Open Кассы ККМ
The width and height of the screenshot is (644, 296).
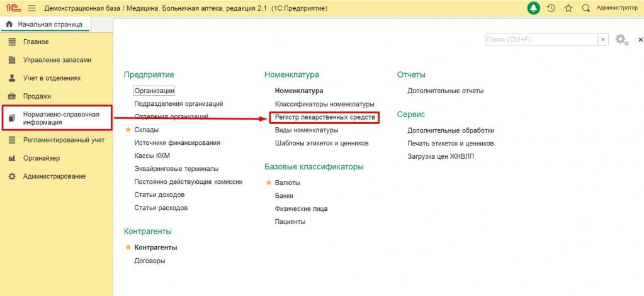pos(152,156)
